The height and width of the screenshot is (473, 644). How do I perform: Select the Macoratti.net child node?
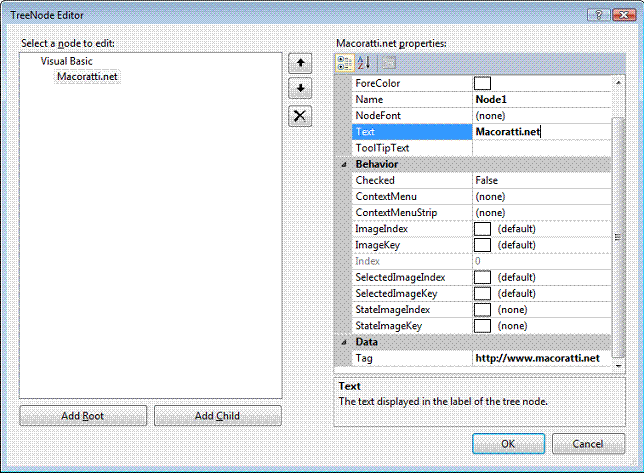(x=87, y=76)
